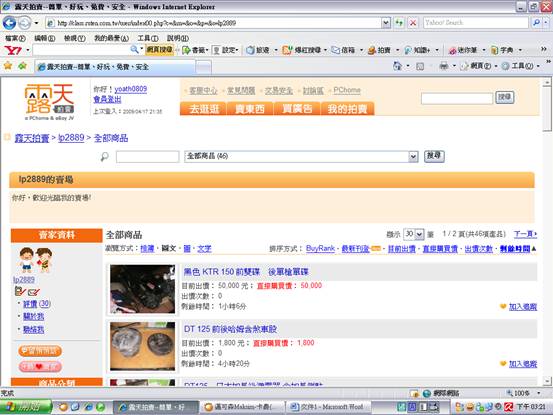Click the Yahoo! Y logo in the toolbar
The image size is (553, 415).
pyautogui.click(x=12, y=50)
